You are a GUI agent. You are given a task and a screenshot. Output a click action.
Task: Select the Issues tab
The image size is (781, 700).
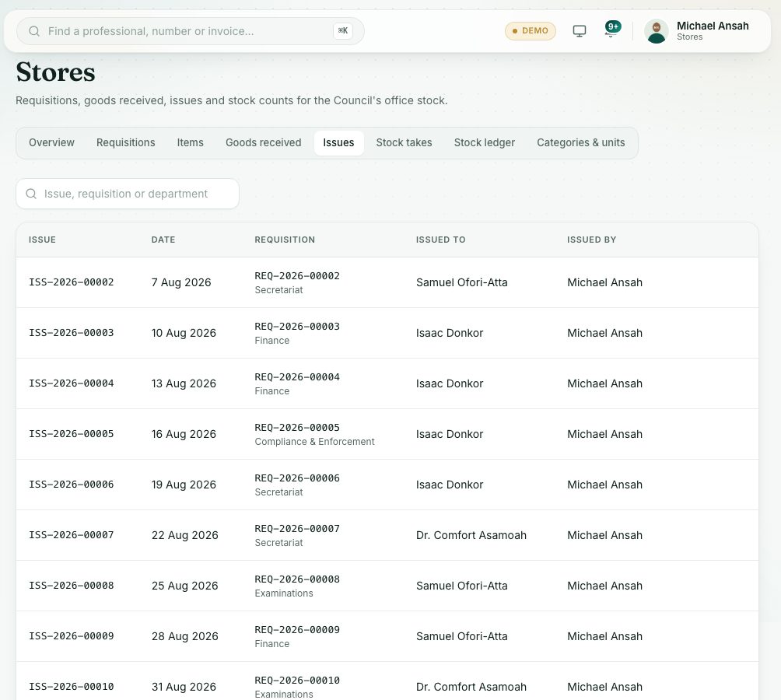click(338, 143)
